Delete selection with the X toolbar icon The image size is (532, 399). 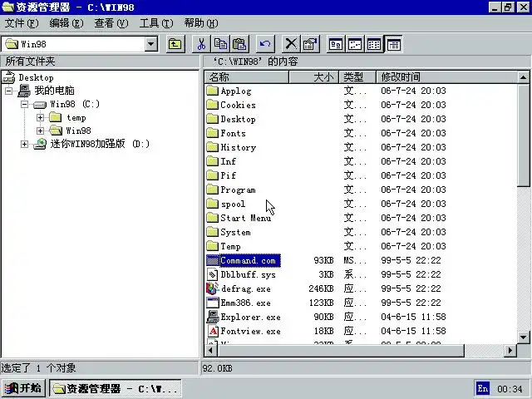[x=291, y=44]
